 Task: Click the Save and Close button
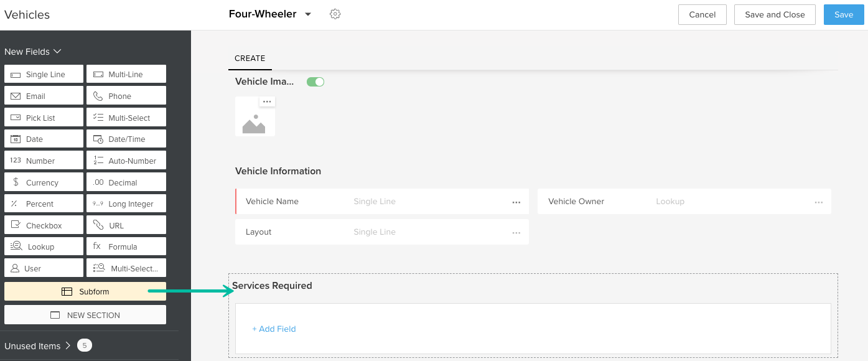[x=775, y=14]
